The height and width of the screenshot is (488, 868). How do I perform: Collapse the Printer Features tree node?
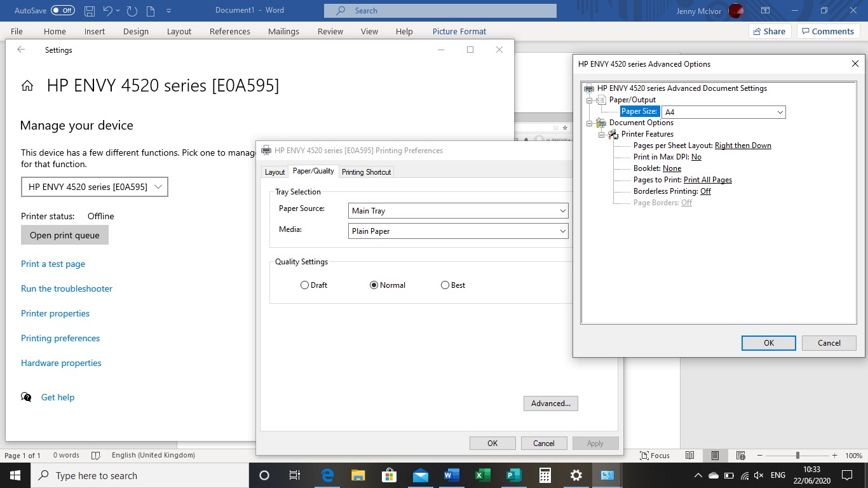click(601, 134)
